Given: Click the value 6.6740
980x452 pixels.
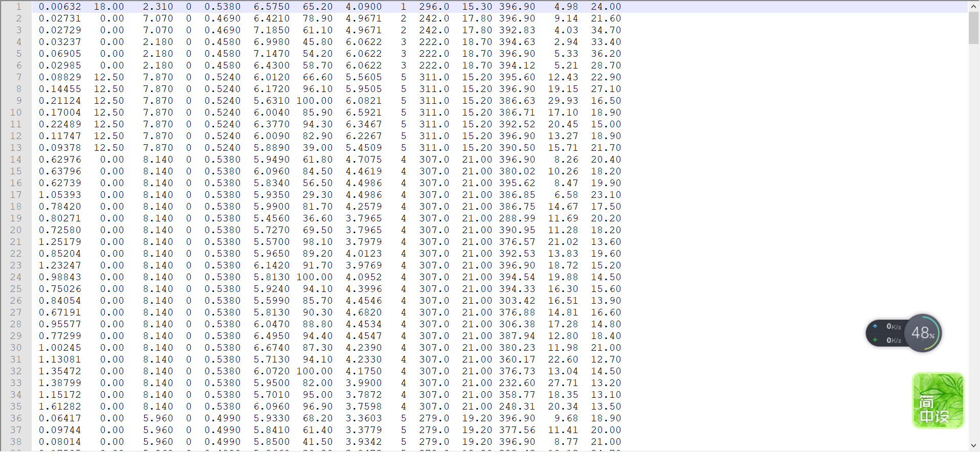Looking at the screenshot, I should pyautogui.click(x=272, y=348).
